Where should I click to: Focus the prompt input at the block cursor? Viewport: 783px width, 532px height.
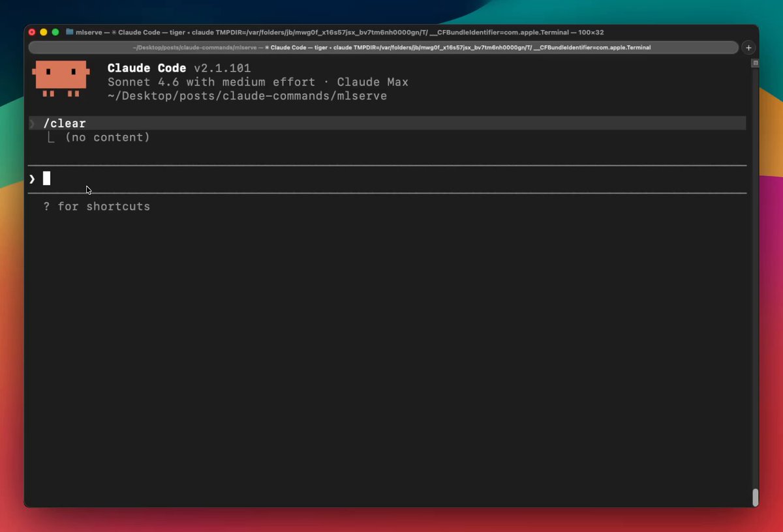click(x=46, y=179)
